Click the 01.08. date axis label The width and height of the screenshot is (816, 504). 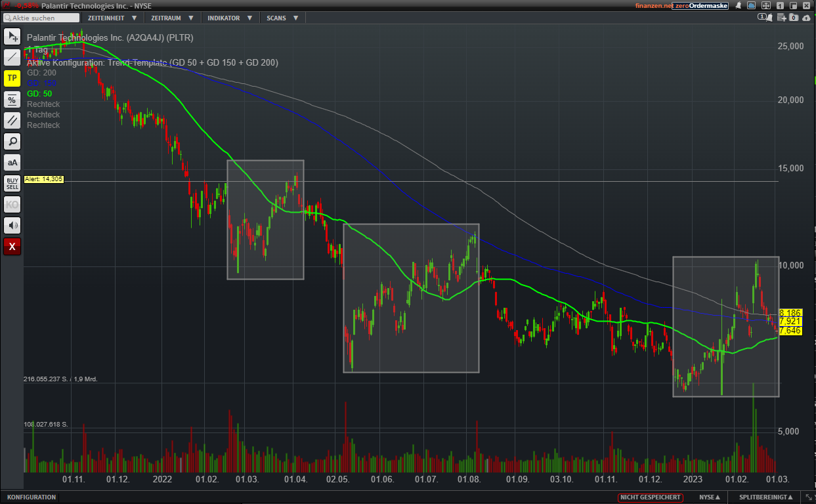(470, 479)
